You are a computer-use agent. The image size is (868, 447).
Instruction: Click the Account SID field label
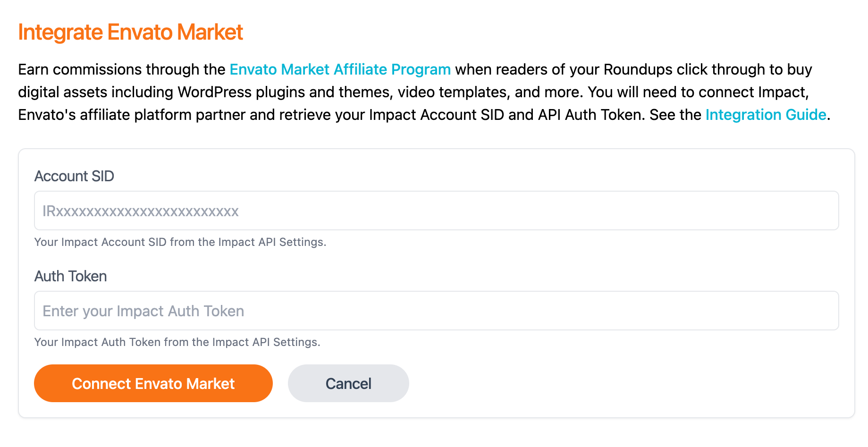click(74, 176)
